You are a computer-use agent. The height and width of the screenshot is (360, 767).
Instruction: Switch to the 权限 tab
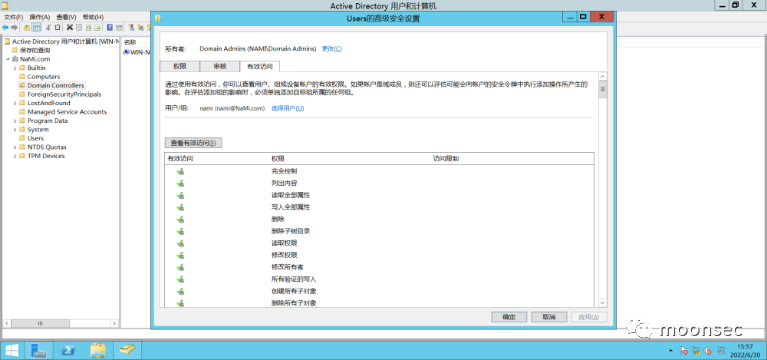[x=180, y=67]
